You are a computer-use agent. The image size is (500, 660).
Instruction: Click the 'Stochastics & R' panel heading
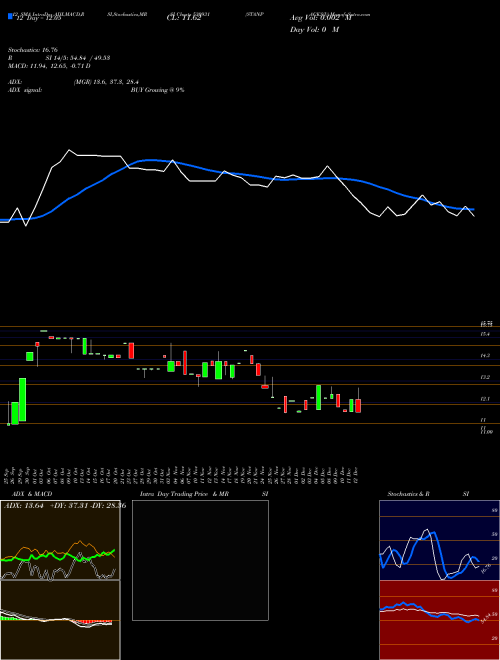(408, 494)
